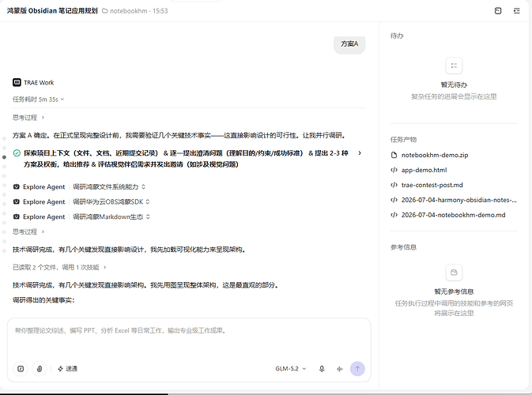
Task: Click robot icon of 调研鸿蒙文件系统能力 agent
Action: pos(16,186)
